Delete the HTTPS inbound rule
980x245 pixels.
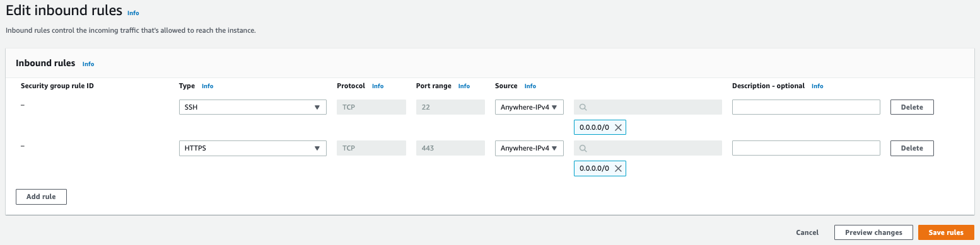tap(912, 148)
